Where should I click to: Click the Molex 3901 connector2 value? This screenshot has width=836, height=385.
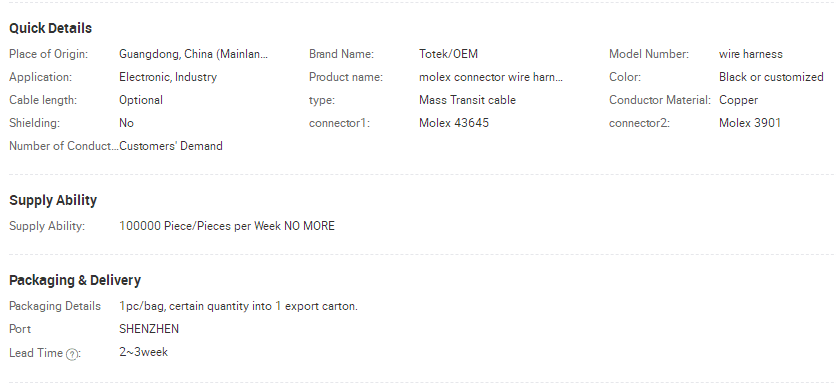[x=750, y=123]
